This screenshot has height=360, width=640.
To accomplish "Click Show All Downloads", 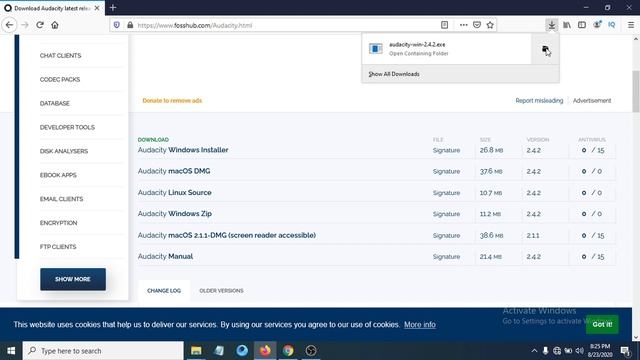I will click(x=394, y=74).
